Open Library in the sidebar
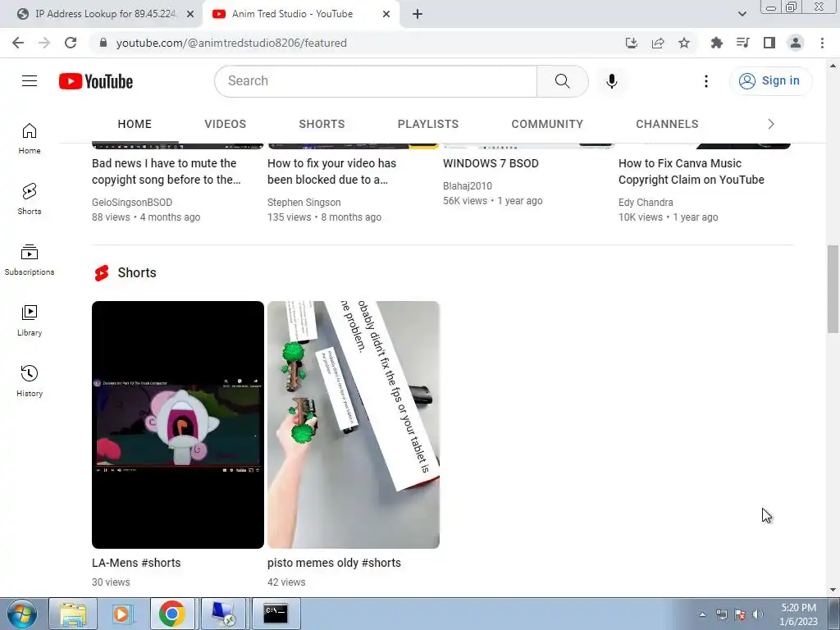Screen dimensions: 840x630 pyautogui.click(x=30, y=321)
